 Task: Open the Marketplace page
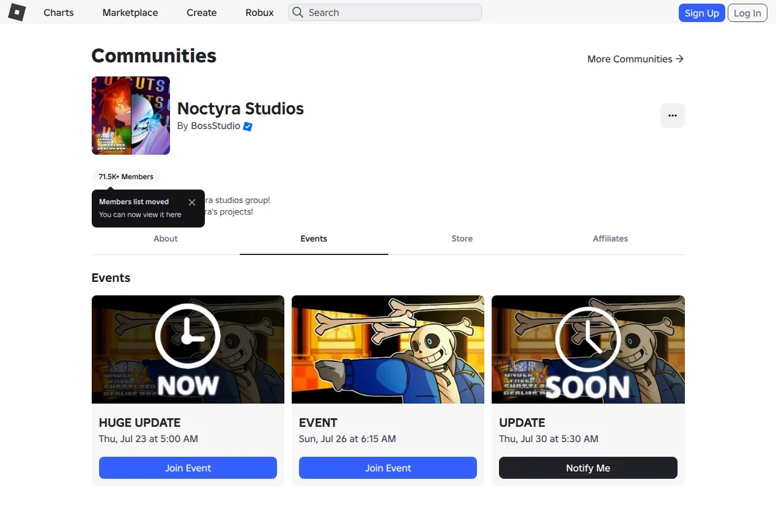(130, 12)
